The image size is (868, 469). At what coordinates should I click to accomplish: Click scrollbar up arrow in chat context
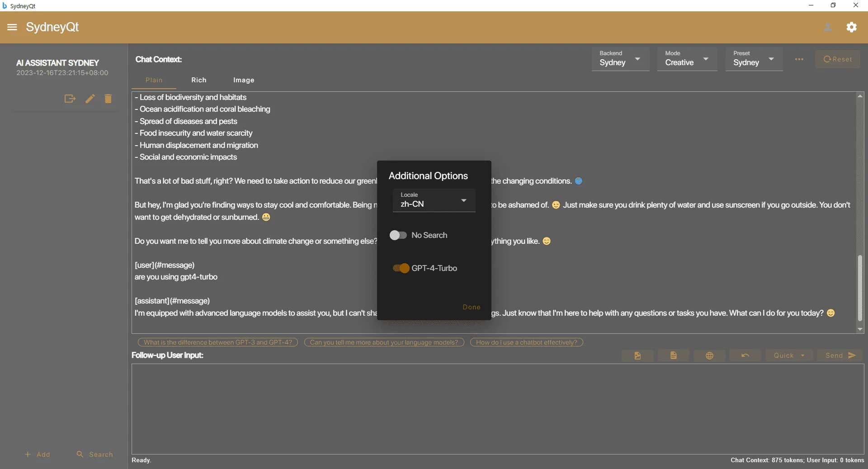click(860, 96)
